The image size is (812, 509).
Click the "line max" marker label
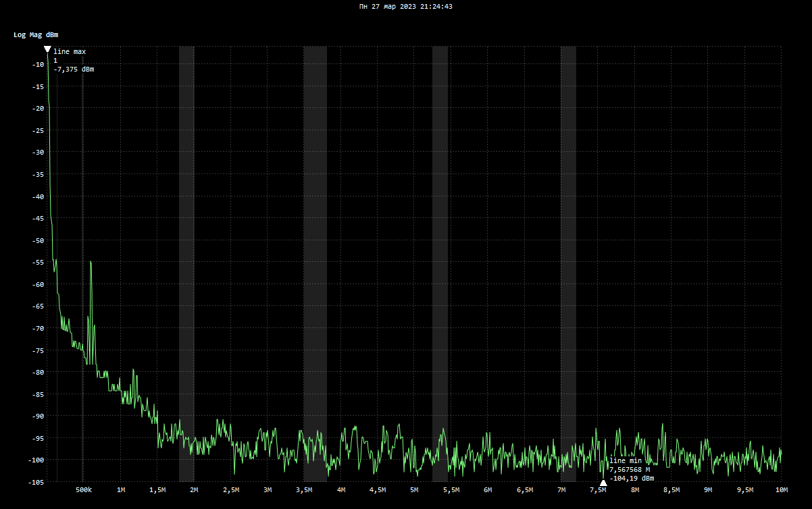pos(70,52)
